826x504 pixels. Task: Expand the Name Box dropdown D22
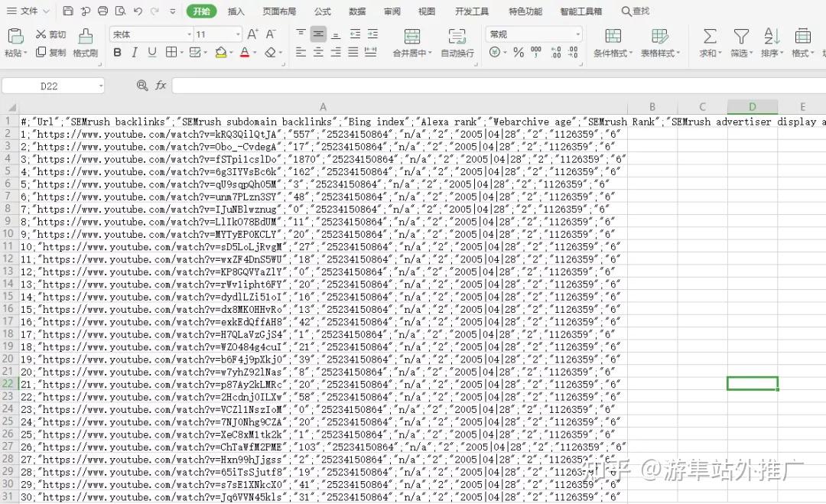101,86
